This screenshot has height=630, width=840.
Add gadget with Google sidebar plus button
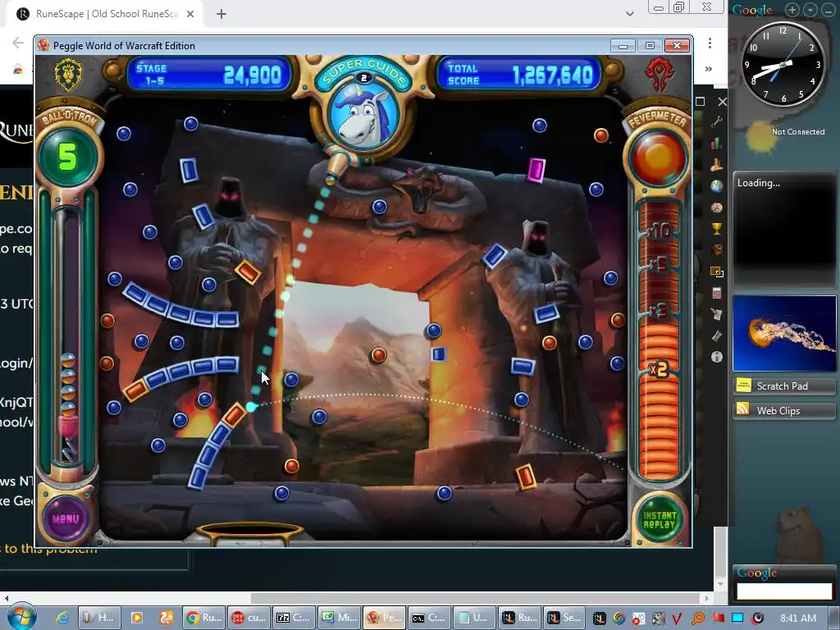click(793, 10)
